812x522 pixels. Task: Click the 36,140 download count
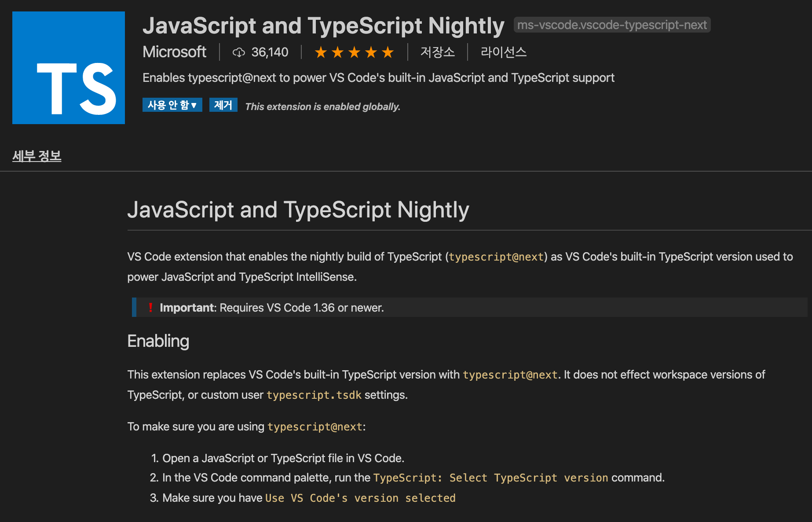pyautogui.click(x=269, y=52)
